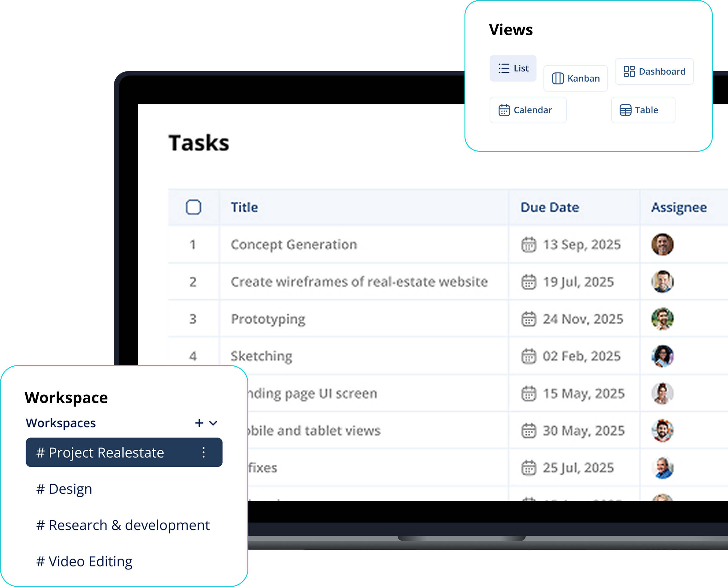Select the Video Editing workspace
728x587 pixels.
tap(84, 562)
